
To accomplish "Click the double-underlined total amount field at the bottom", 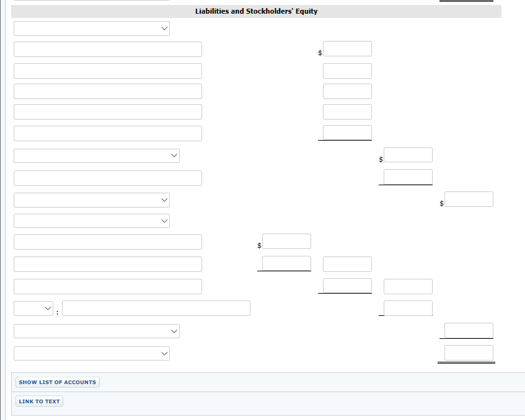I will click(x=469, y=352).
